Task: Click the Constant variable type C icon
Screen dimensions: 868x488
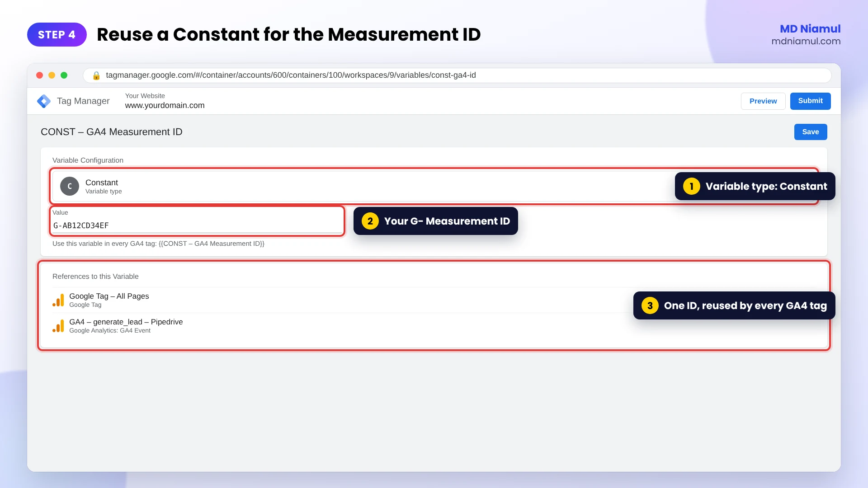Action: 70,186
